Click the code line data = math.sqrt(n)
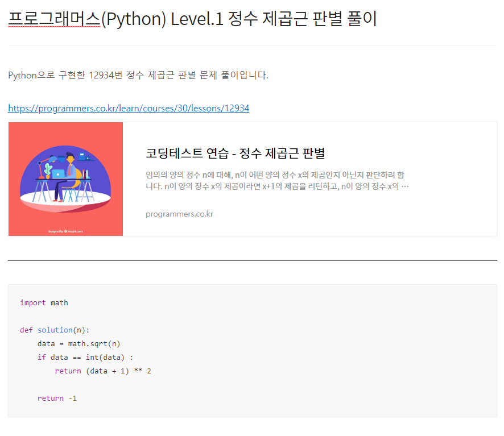The width and height of the screenshot is (504, 436). [x=79, y=344]
